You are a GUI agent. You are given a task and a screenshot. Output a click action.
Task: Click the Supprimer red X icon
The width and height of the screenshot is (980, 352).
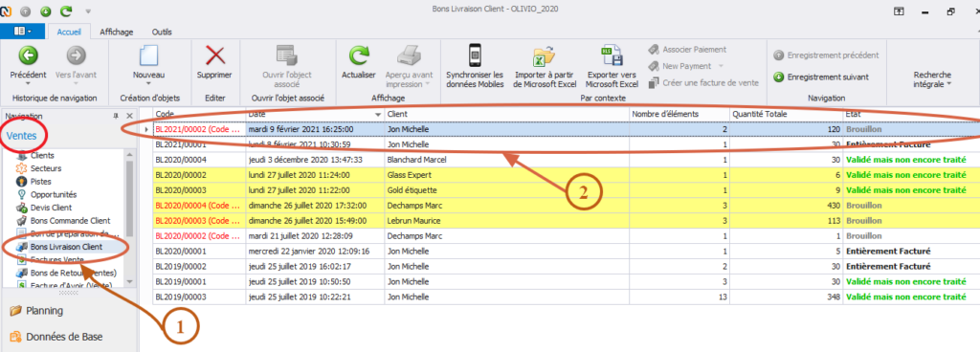[215, 55]
